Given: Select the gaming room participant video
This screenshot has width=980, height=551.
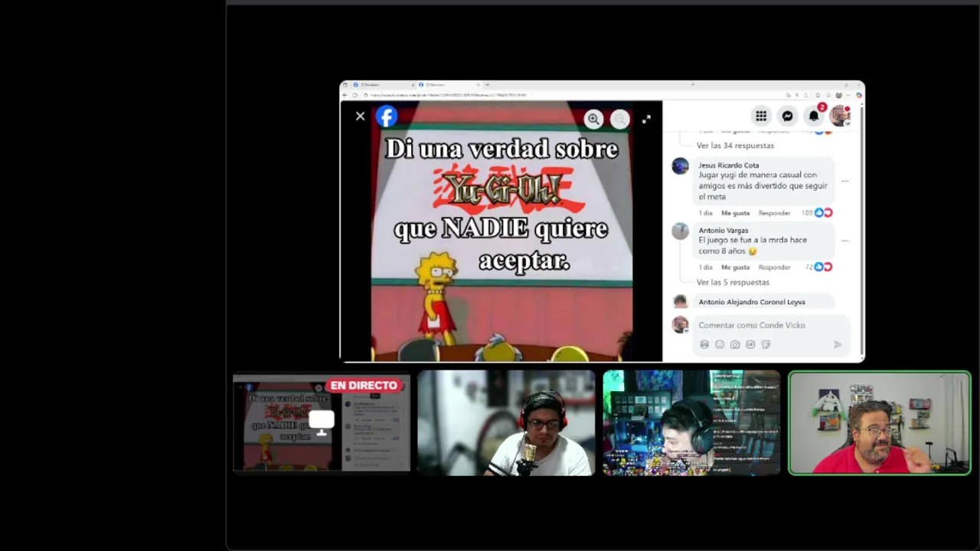Looking at the screenshot, I should (x=691, y=423).
